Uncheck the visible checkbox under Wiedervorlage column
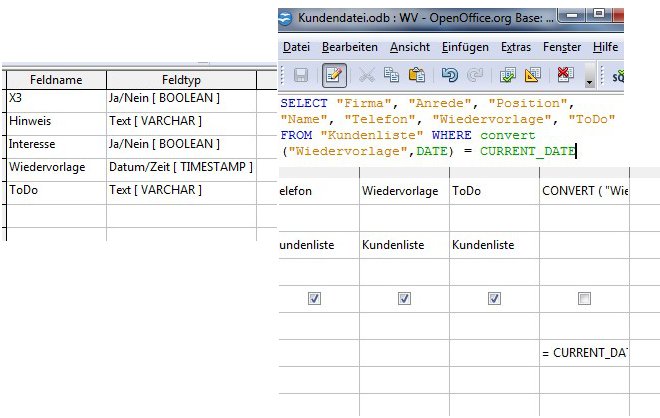This screenshot has height=418, width=660. coord(404,298)
